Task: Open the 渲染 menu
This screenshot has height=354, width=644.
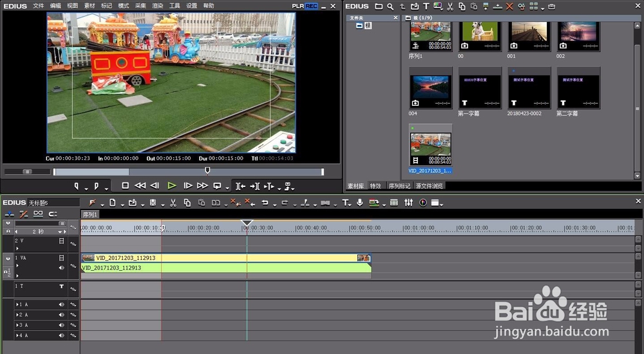Action: point(158,6)
